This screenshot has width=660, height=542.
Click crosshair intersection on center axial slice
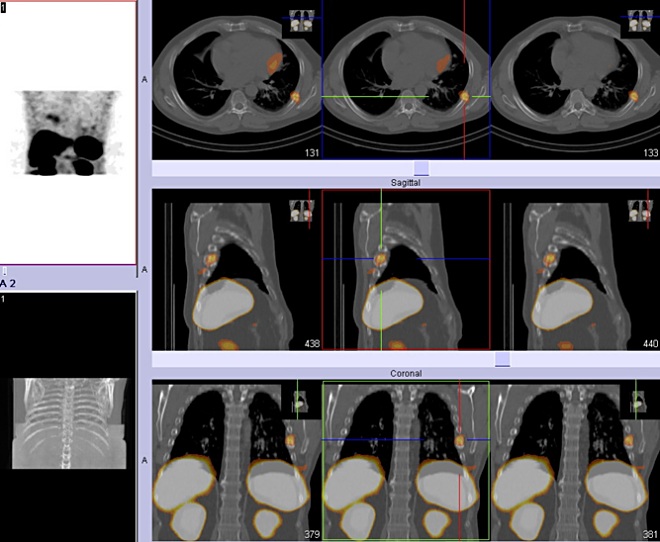pyautogui.click(x=464, y=96)
